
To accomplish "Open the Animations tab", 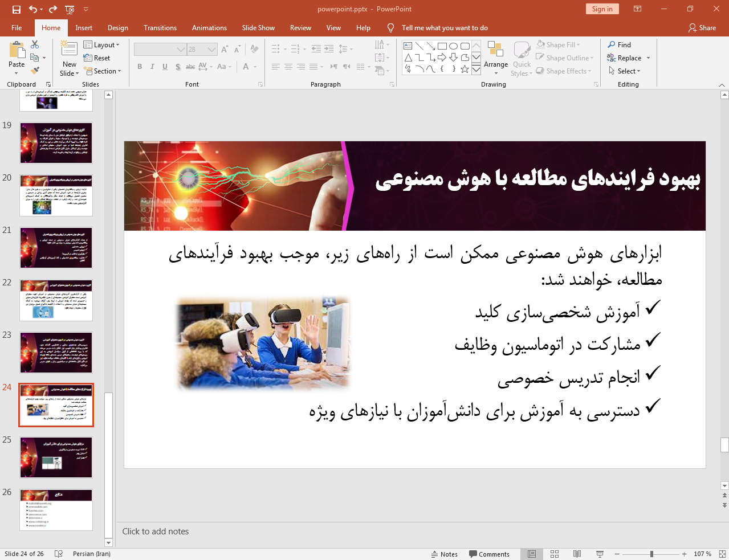I will 209,27.
